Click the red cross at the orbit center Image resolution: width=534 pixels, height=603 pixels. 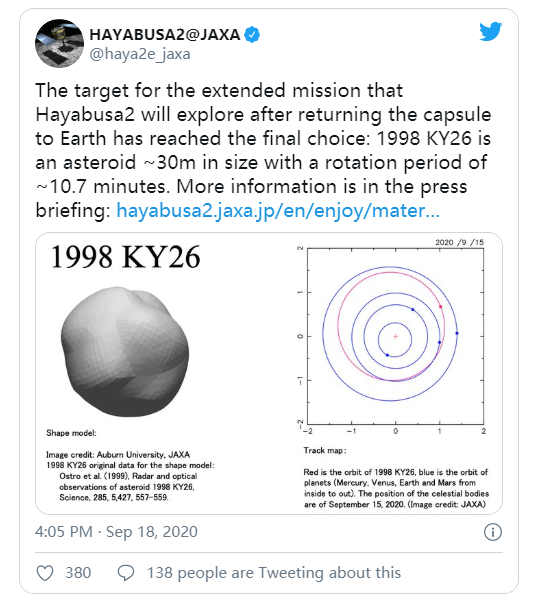[x=395, y=336]
